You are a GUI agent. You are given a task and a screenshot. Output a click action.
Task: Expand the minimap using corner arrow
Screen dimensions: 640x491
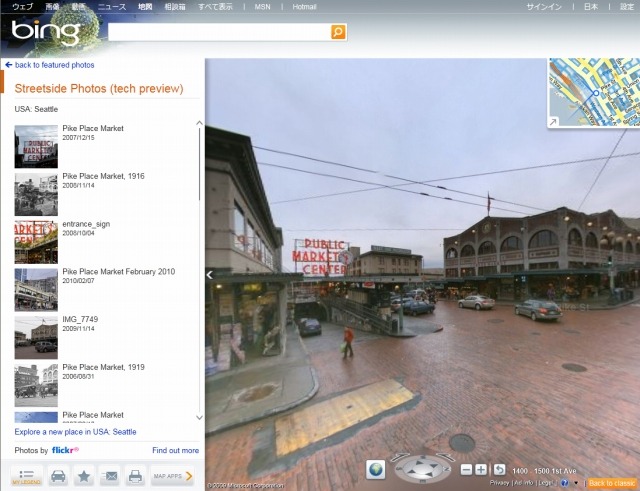click(x=553, y=122)
